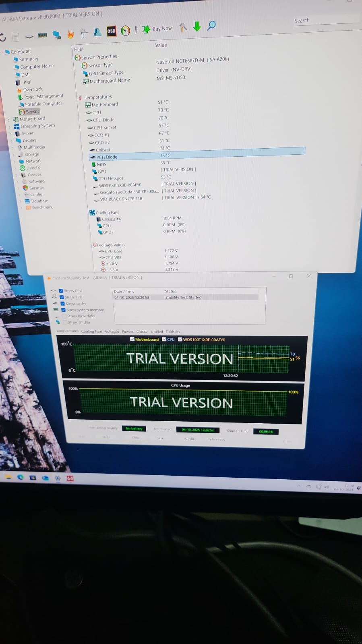Expand the Operating System tree node
The height and width of the screenshot is (644, 362).
tap(9, 127)
